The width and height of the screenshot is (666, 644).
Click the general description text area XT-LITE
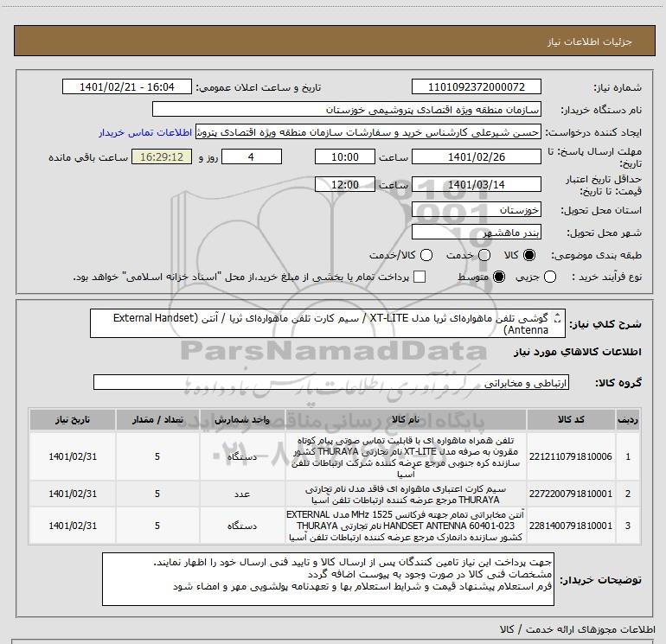pos(328,323)
